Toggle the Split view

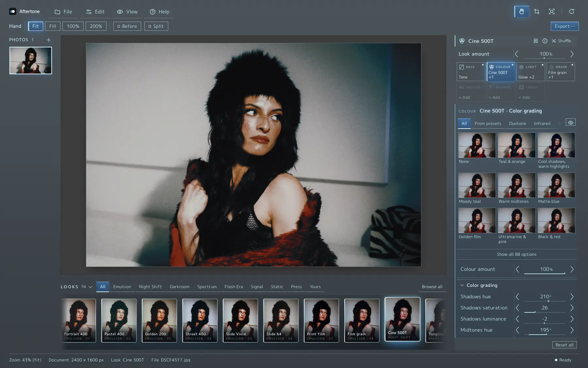(156, 26)
